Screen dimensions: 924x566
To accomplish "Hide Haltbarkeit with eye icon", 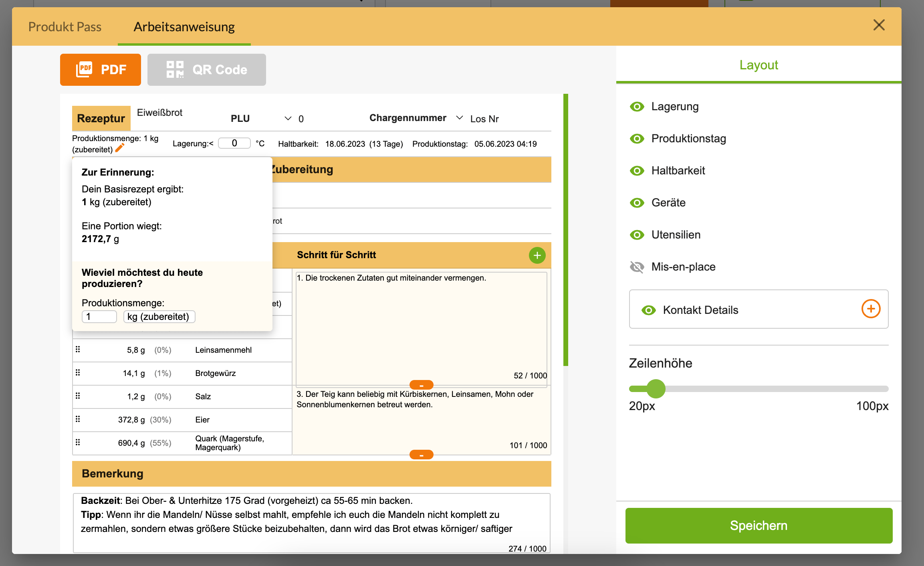I will [637, 171].
